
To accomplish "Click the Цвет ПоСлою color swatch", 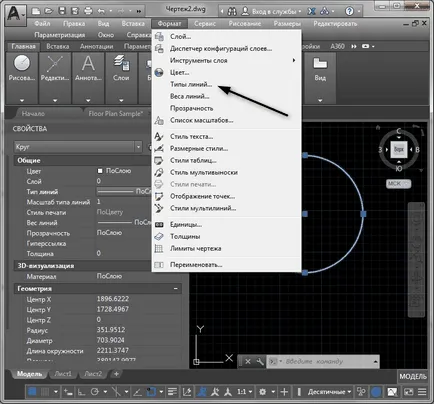I will 100,171.
